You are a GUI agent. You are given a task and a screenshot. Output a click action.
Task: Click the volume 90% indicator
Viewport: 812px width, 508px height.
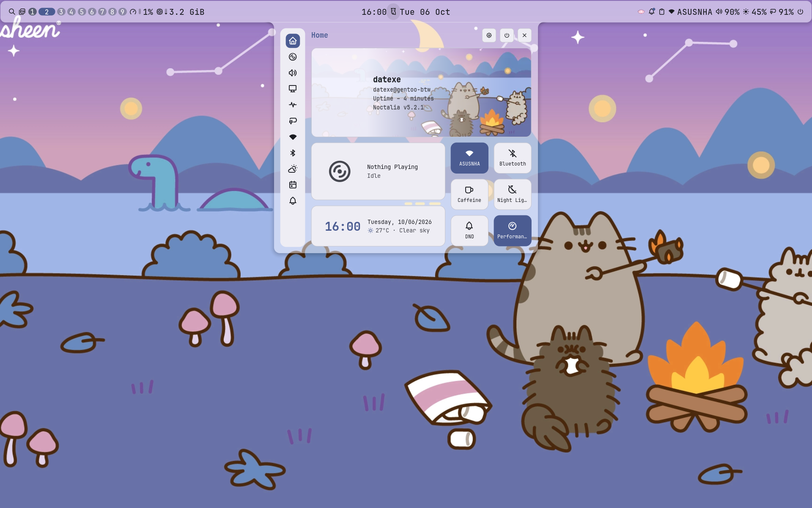pos(727,12)
